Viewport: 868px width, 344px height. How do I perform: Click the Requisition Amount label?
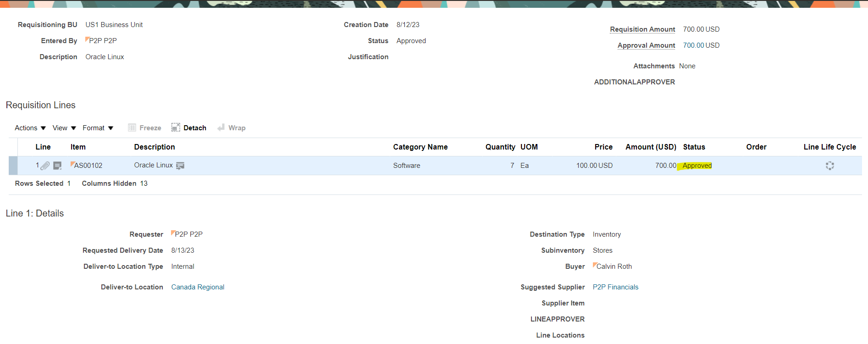(x=642, y=29)
